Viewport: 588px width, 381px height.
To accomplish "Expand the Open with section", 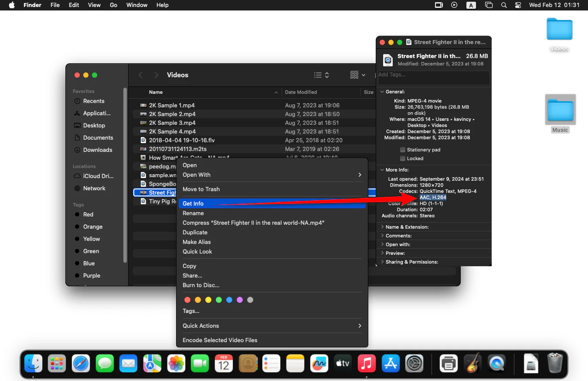I will click(382, 244).
